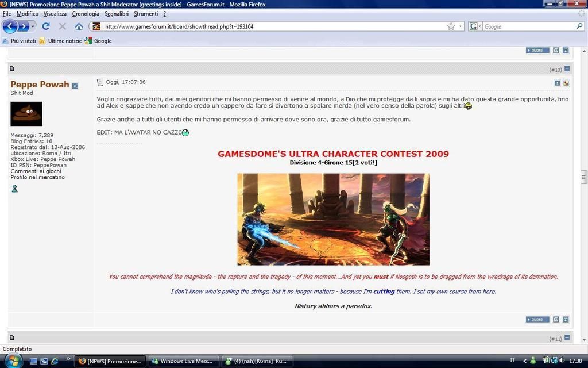This screenshot has width=588, height=368.
Task: Click the post icon left of header #11
Action: 11,338
